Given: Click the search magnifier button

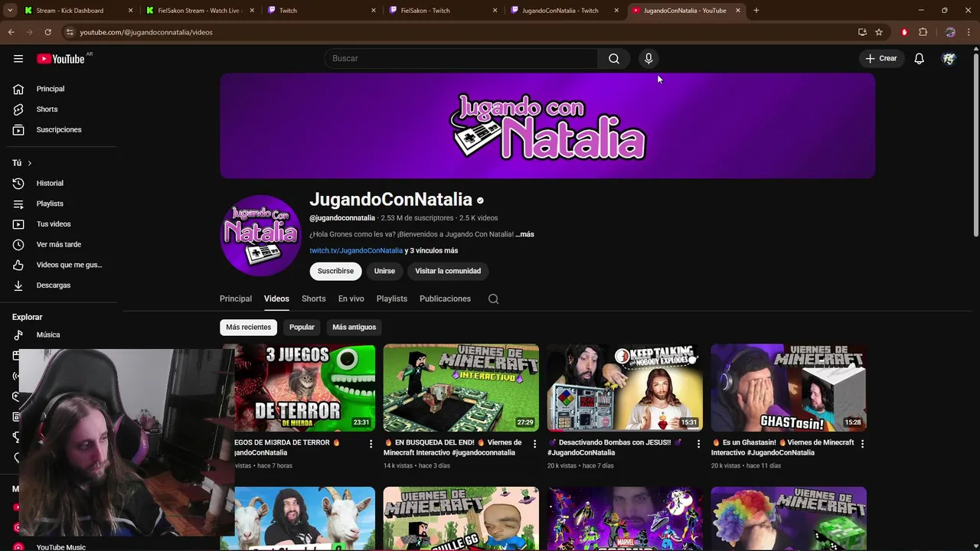Looking at the screenshot, I should 613,58.
